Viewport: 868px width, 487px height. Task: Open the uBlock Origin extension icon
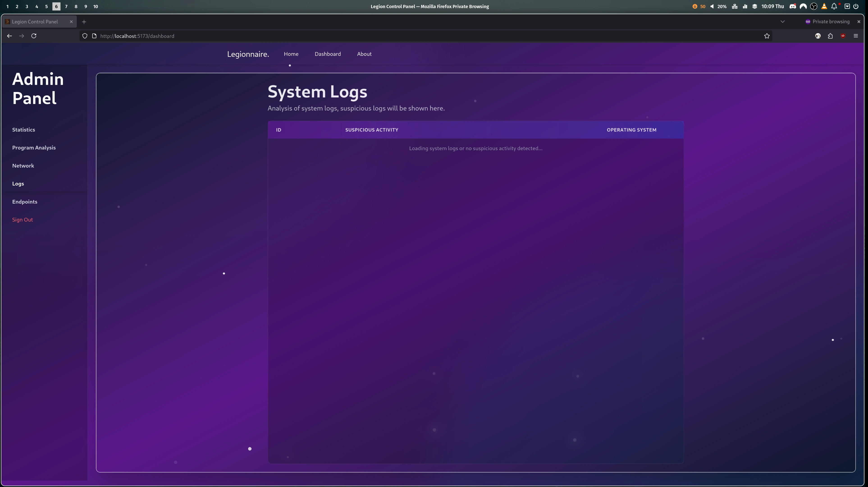pos(843,36)
